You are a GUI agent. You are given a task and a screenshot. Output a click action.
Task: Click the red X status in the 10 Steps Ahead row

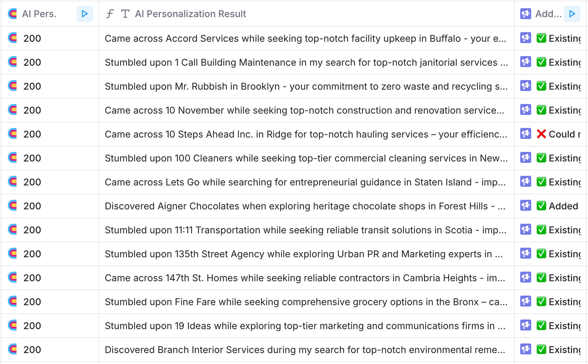541,134
